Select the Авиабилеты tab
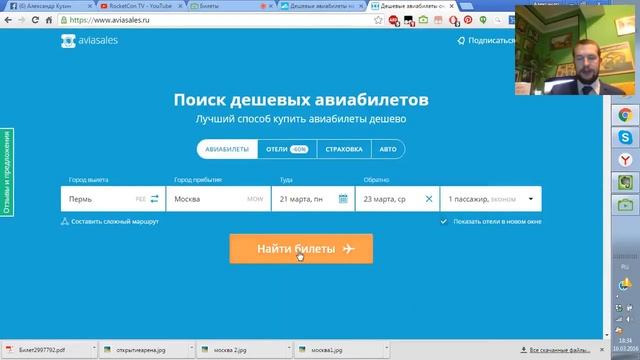640x360 pixels. point(227,149)
